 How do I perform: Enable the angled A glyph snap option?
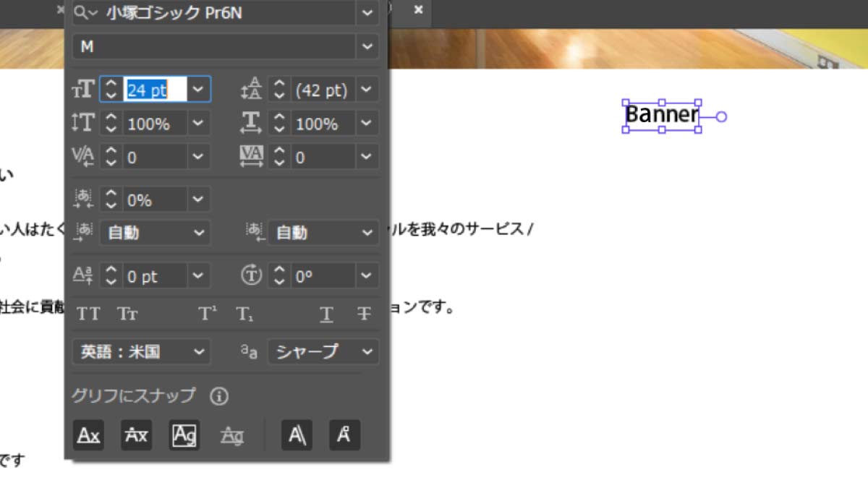click(297, 435)
